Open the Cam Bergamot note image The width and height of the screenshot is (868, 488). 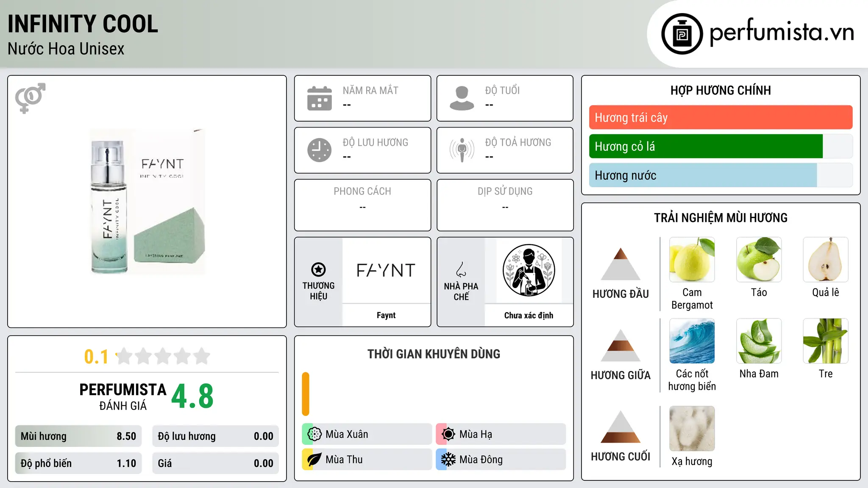pos(692,260)
